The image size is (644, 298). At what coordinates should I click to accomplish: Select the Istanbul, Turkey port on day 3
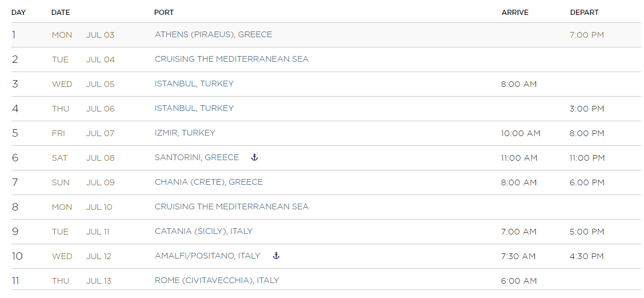coord(194,84)
